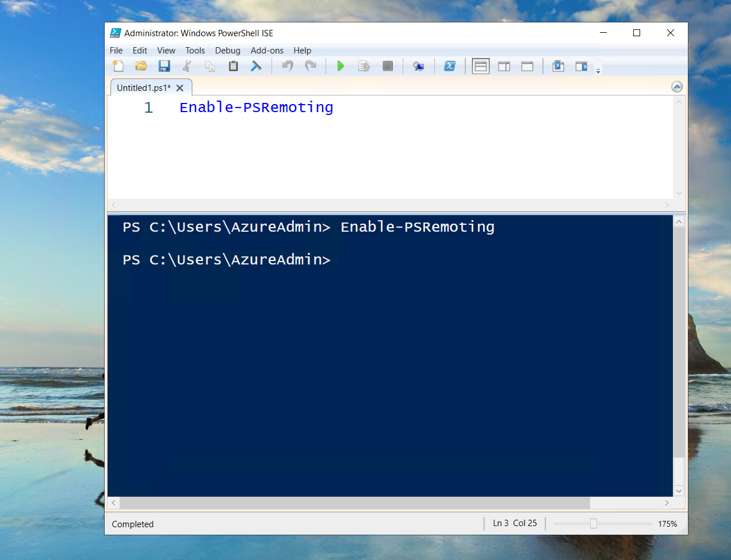The image size is (731, 560).
Task: Cut the selected text
Action: [x=187, y=66]
